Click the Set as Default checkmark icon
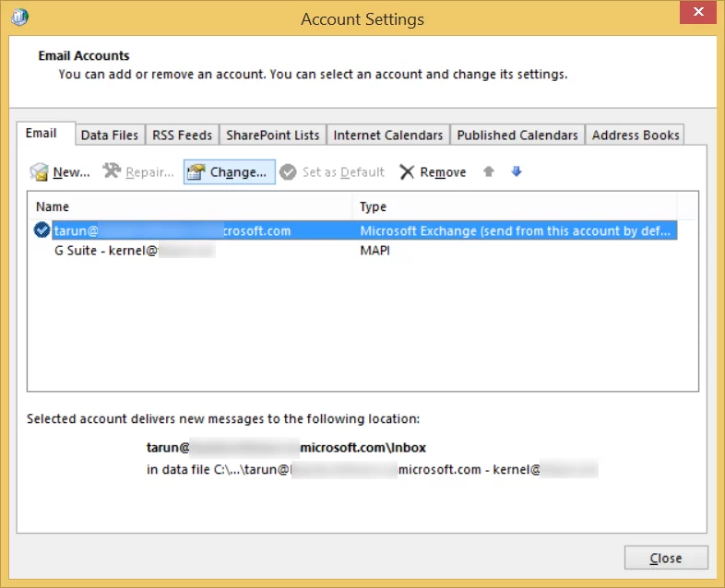Viewport: 725px width, 588px height. coord(288,171)
